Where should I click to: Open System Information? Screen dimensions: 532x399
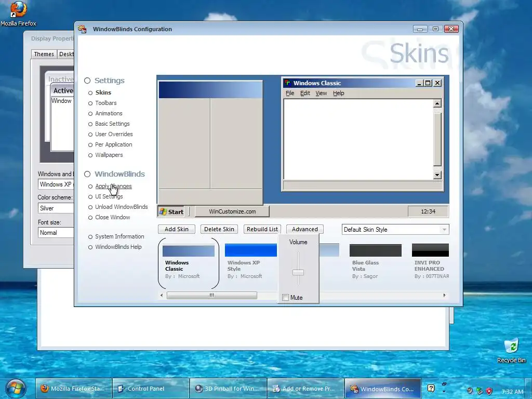click(x=119, y=236)
